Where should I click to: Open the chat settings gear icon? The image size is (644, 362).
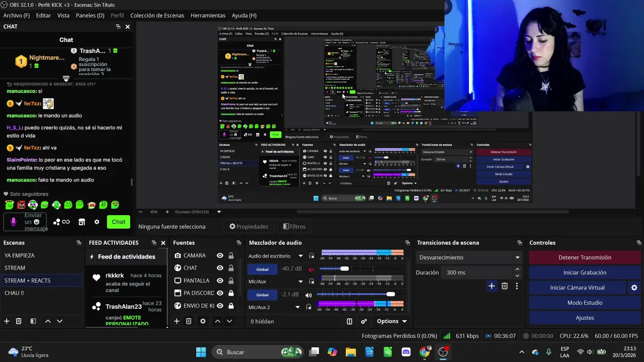pos(97,222)
